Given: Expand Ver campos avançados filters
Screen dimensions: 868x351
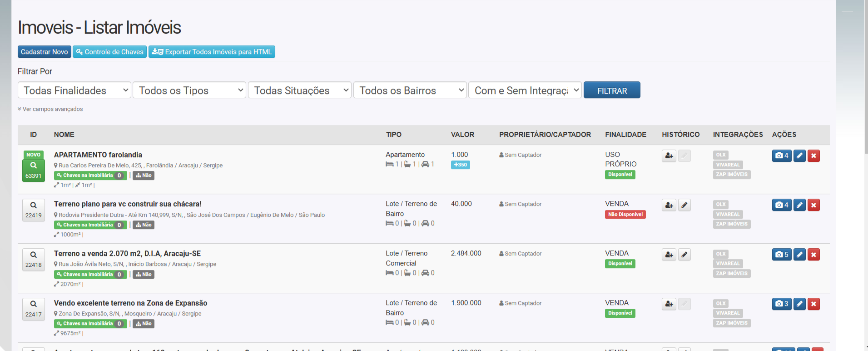Looking at the screenshot, I should (50, 109).
